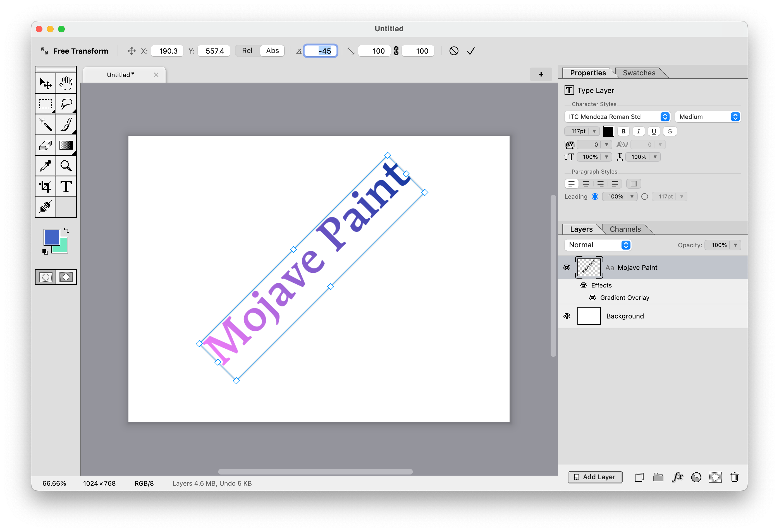Viewport: 779px width, 532px height.
Task: Hide the Background layer
Action: 567,316
